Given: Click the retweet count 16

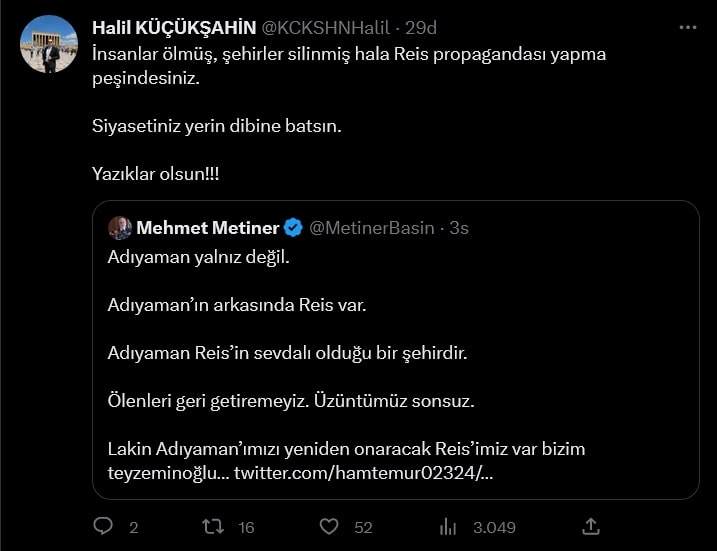Looking at the screenshot, I should pos(246,527).
